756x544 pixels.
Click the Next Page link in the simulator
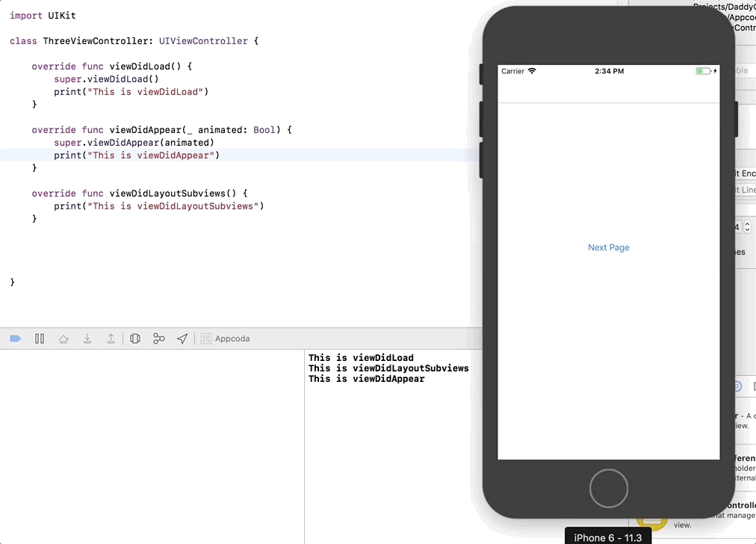click(x=608, y=247)
